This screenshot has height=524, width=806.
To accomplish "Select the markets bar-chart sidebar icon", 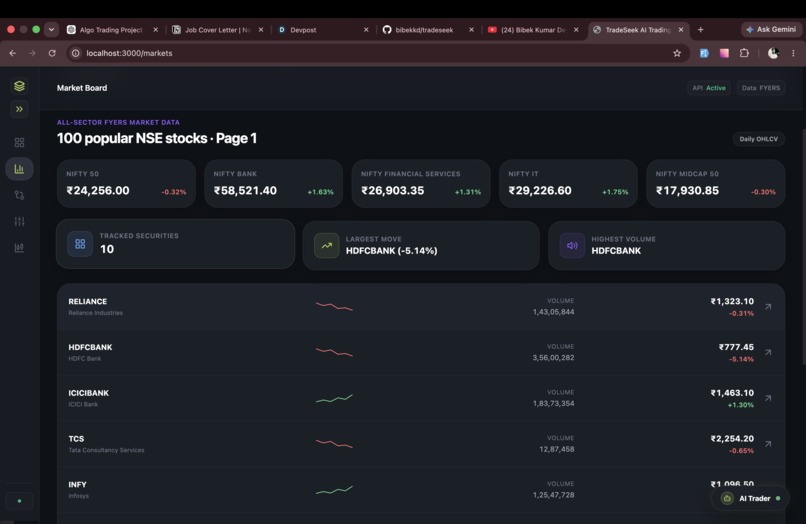I will pos(19,169).
